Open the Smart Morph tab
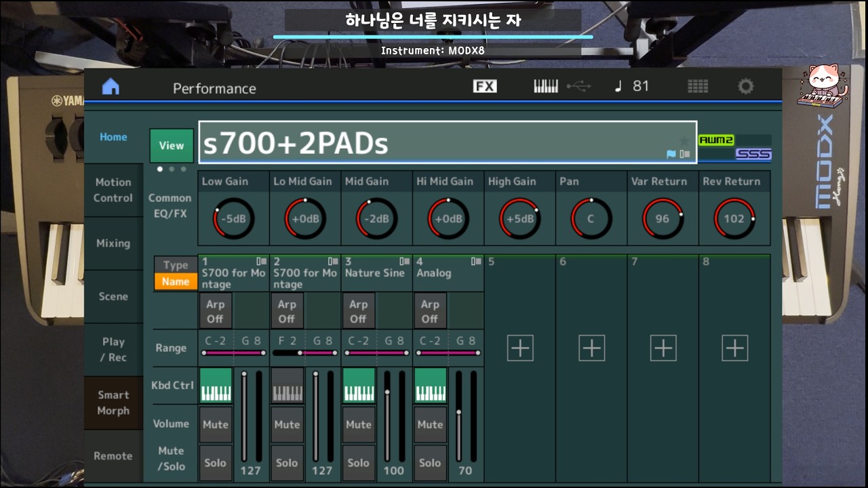Screen dimensions: 868x488 pos(113,403)
